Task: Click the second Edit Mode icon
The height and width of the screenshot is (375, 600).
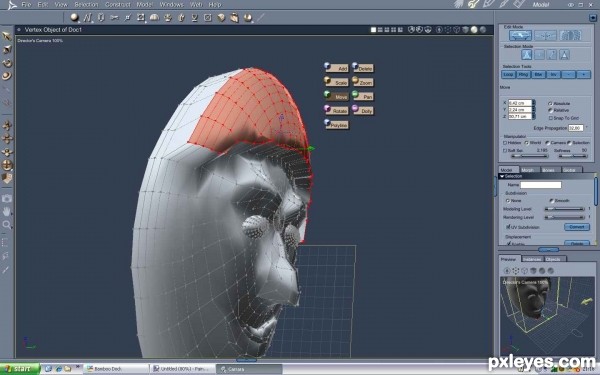Action: 545,36
